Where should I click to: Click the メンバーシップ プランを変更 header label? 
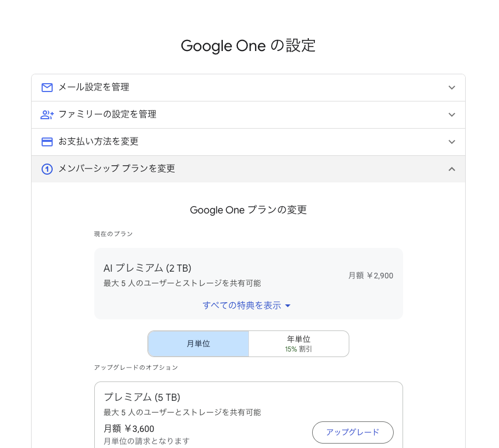point(116,169)
